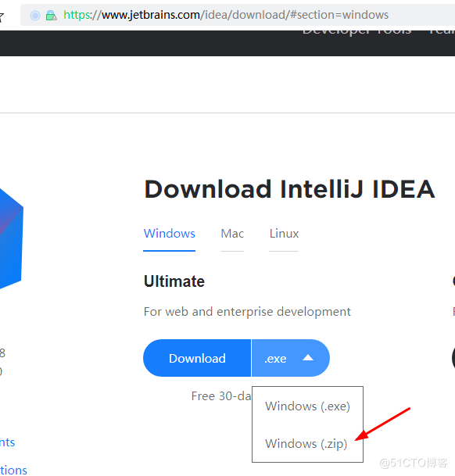The height and width of the screenshot is (476, 455).
Task: Click the Ultimate edition heading
Action: [174, 281]
